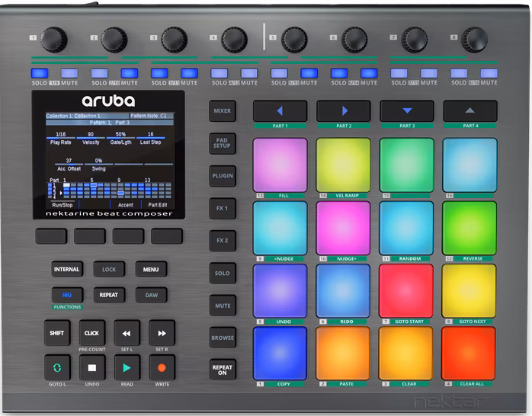Select the PLUGIN mode button
532x416 pixels.
223,176
